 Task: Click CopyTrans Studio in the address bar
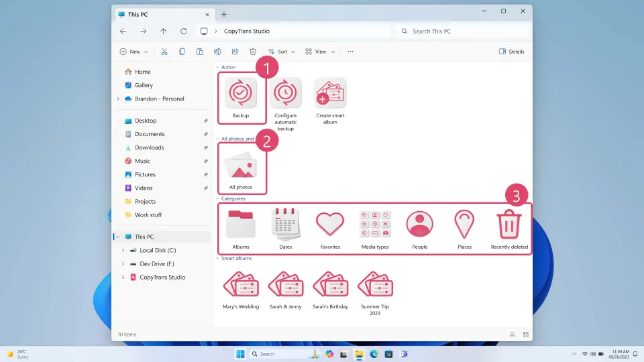(247, 32)
